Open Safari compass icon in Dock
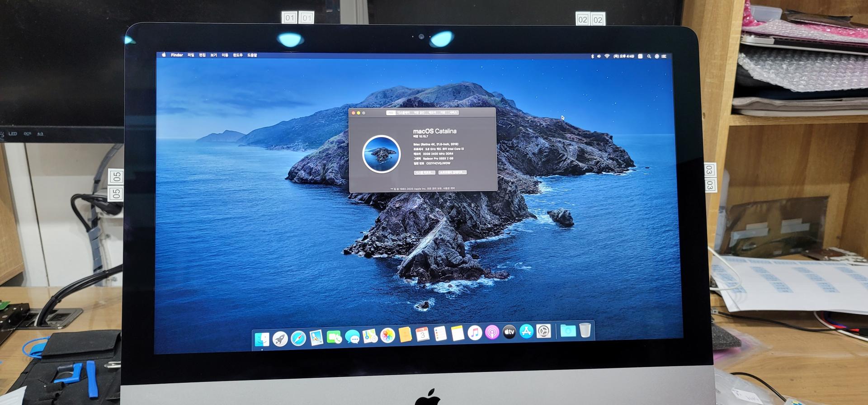This screenshot has height=405, width=868. [298, 338]
